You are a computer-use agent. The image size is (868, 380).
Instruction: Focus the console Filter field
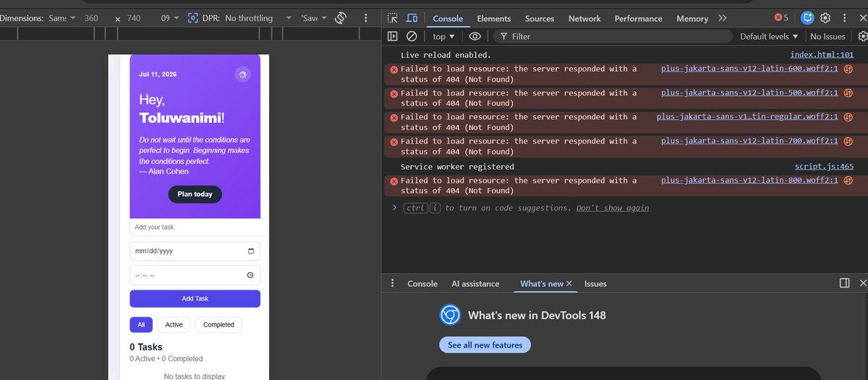[x=612, y=36]
